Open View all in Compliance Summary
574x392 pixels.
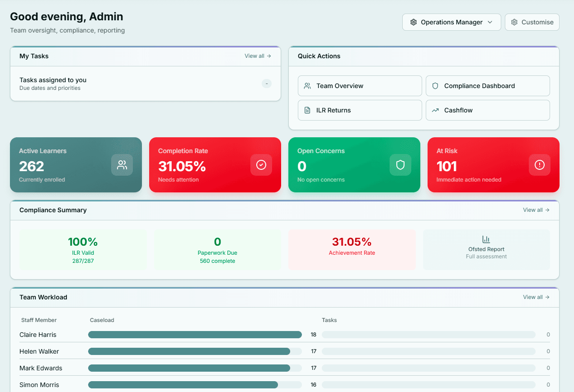536,210
